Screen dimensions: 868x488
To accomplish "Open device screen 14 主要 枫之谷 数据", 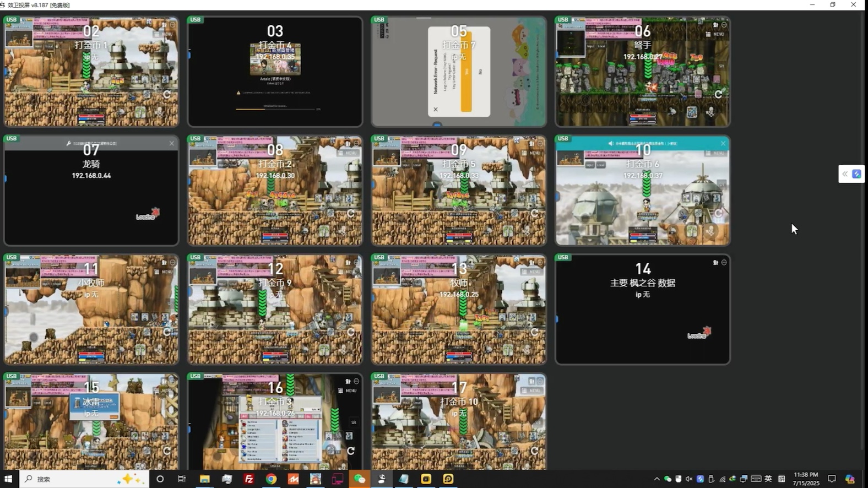I will pyautogui.click(x=643, y=309).
